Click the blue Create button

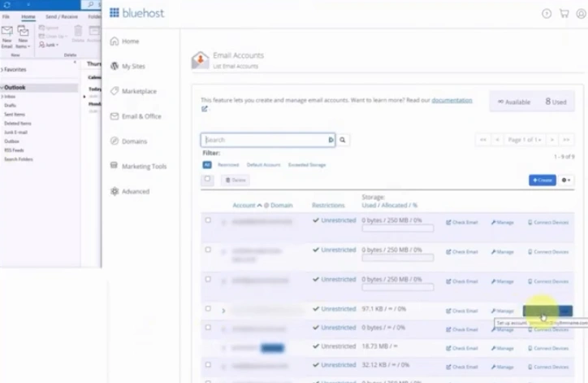pyautogui.click(x=542, y=180)
